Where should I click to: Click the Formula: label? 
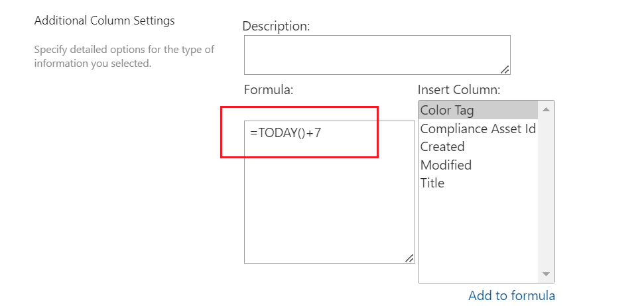tap(269, 89)
